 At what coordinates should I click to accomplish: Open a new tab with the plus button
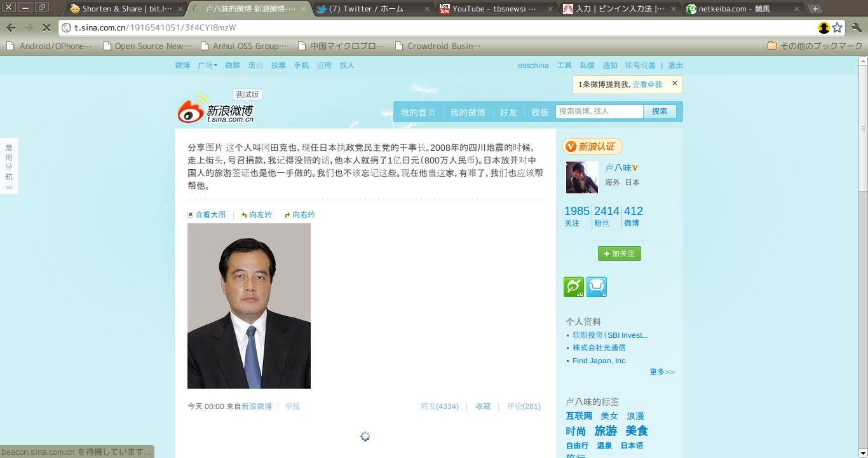coord(815,9)
